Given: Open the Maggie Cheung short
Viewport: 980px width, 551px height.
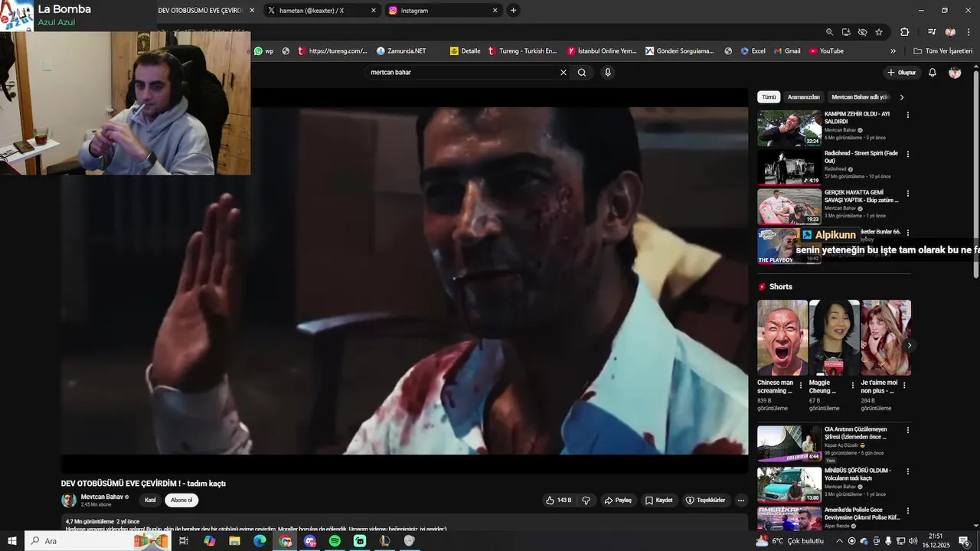Looking at the screenshot, I should click(834, 337).
